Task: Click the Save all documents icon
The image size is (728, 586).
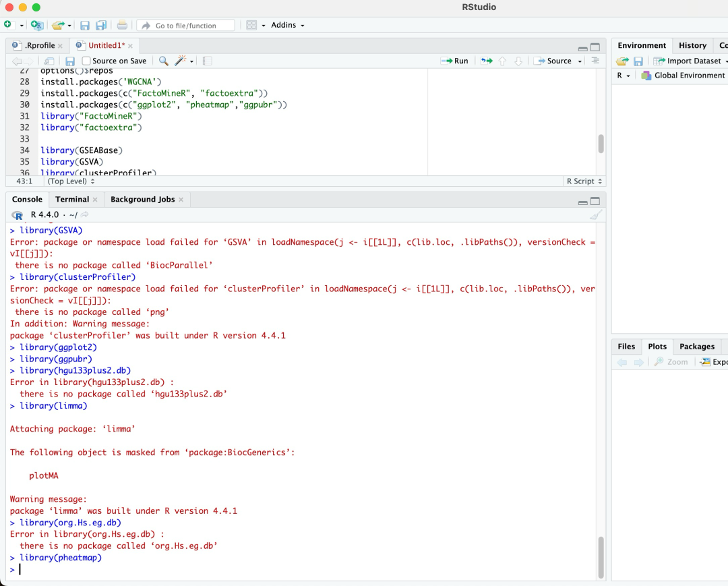Action: (x=101, y=25)
